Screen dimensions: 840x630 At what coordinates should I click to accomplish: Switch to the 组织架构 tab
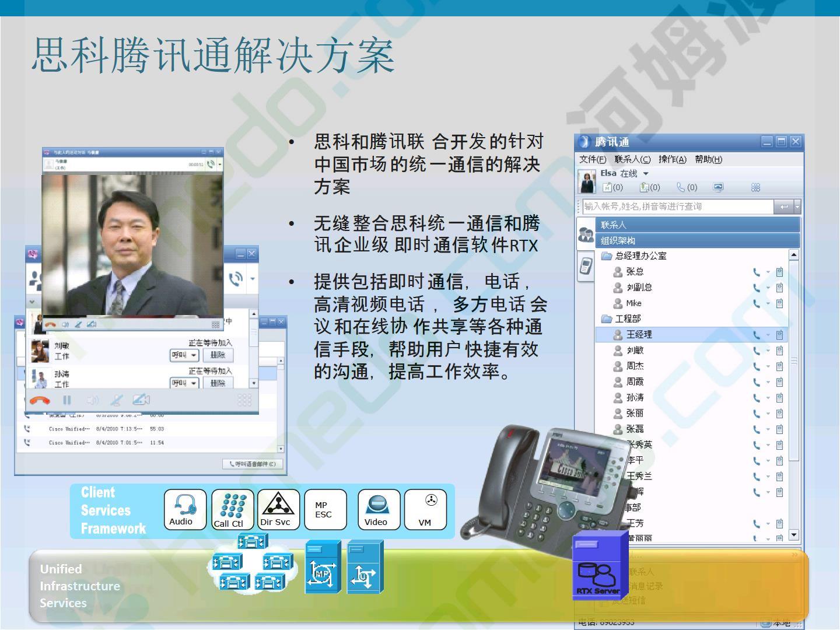698,240
